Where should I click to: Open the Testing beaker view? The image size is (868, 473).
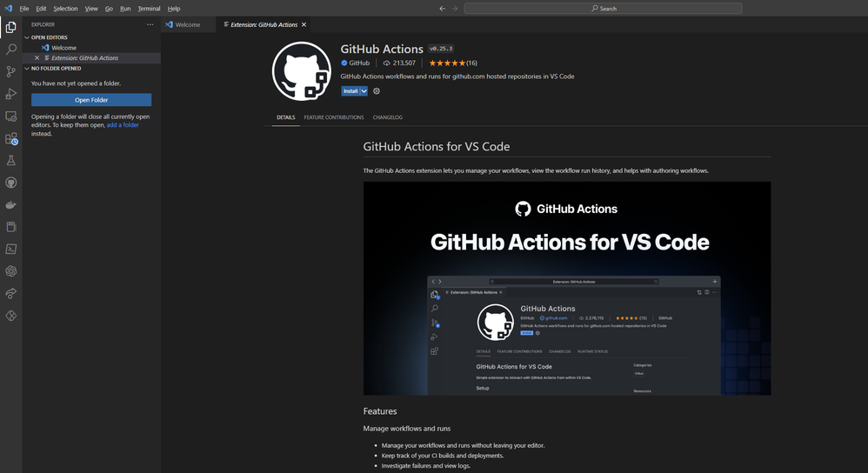pos(10,161)
